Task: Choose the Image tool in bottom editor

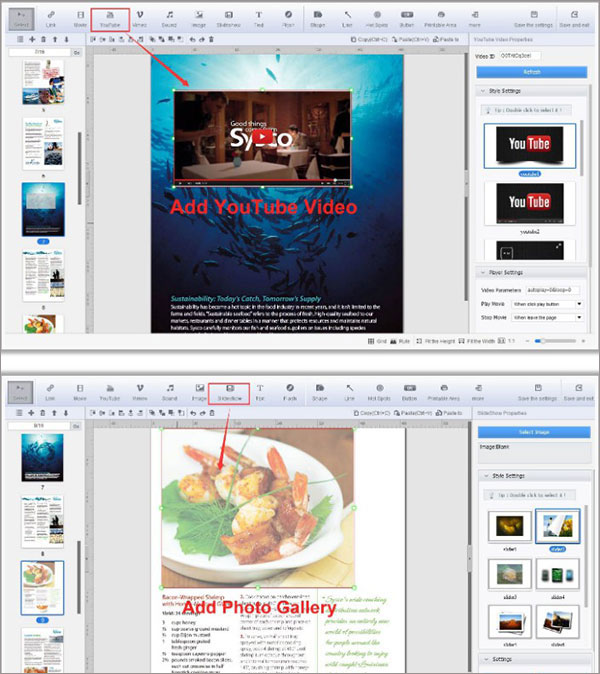Action: coord(199,393)
